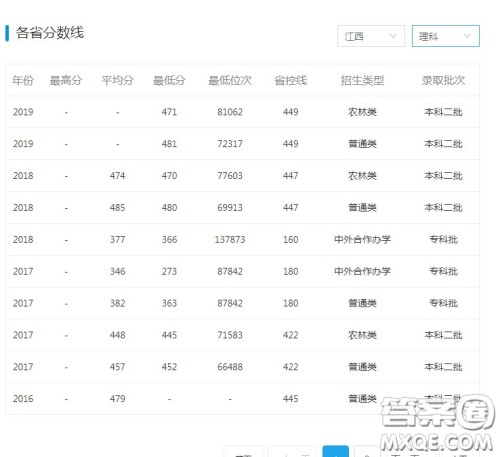Click the average score 346
Viewport: 500px width, 457px height.
point(118,271)
